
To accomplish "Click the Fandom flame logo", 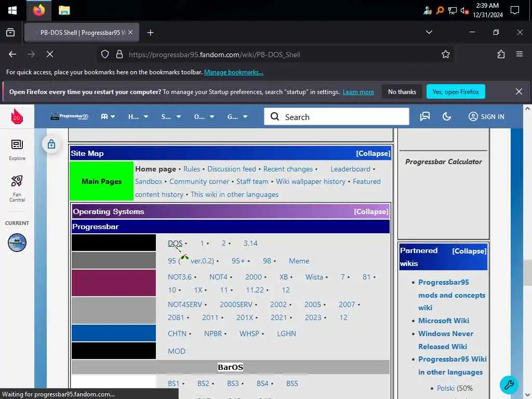I will click(x=17, y=117).
